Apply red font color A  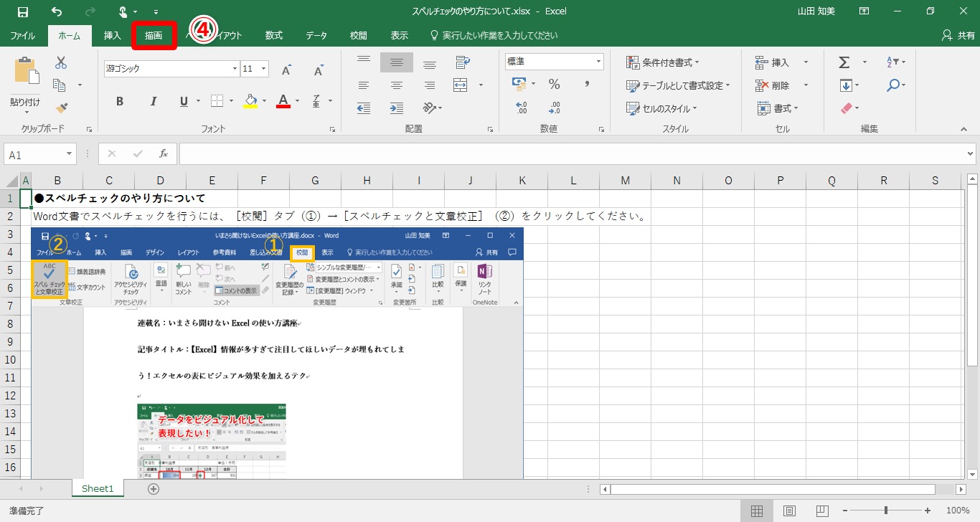pyautogui.click(x=283, y=101)
